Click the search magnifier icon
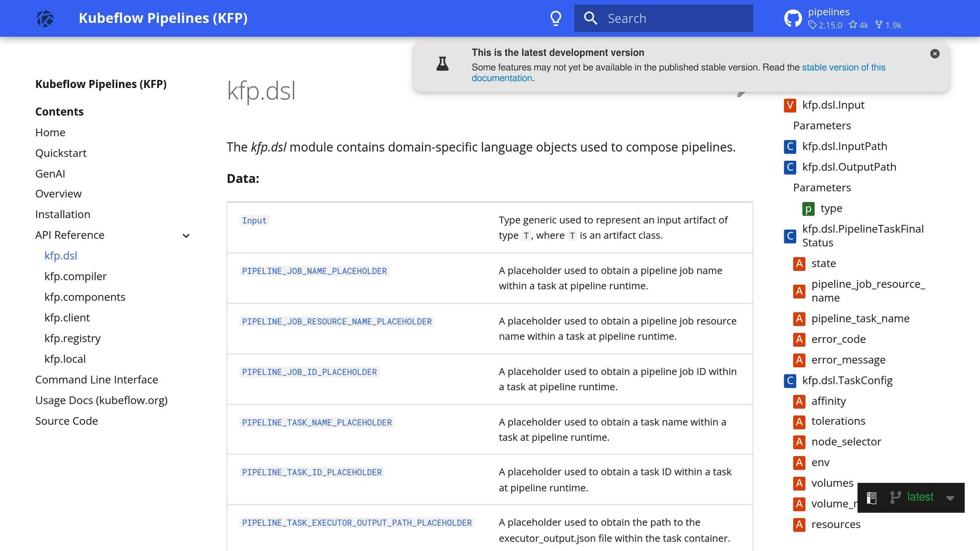 tap(591, 18)
